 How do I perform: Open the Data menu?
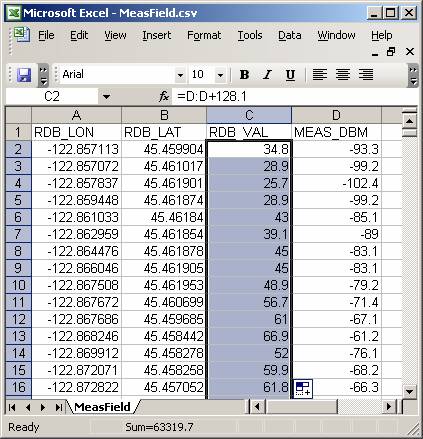290,35
